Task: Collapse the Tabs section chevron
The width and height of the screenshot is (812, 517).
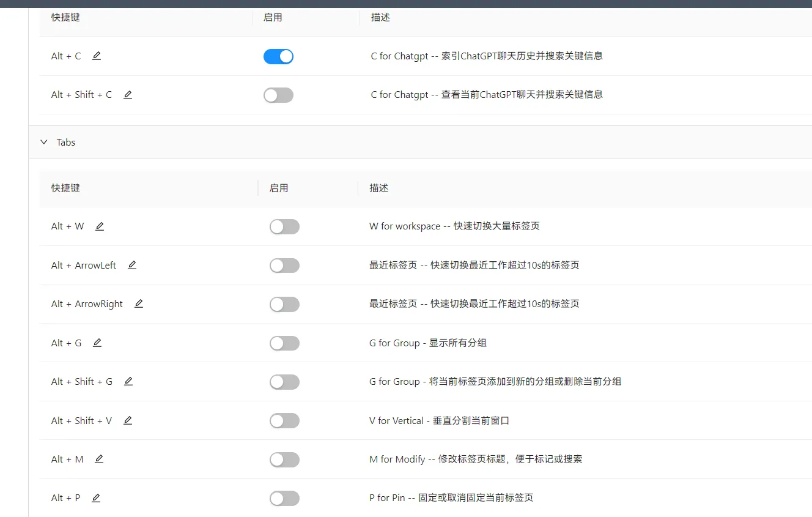Action: (43, 142)
